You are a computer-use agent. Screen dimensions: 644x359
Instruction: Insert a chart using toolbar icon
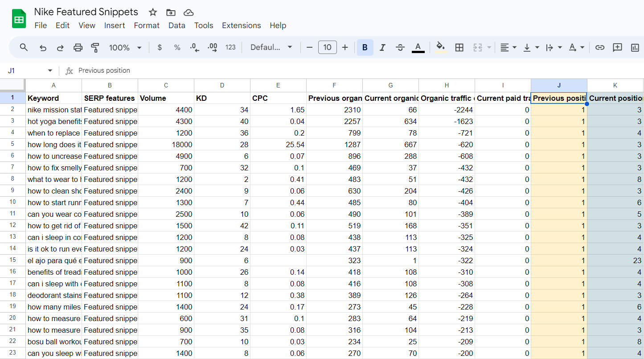pyautogui.click(x=635, y=47)
